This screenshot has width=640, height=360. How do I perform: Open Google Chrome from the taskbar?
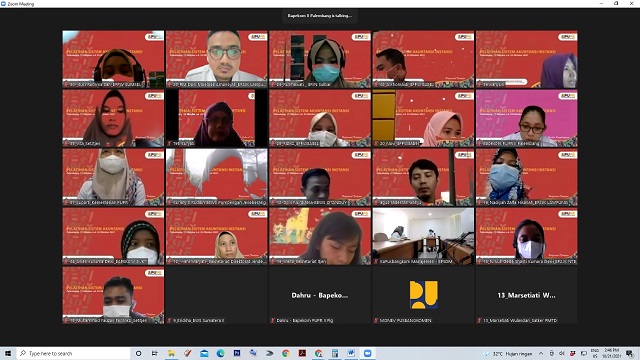286,353
